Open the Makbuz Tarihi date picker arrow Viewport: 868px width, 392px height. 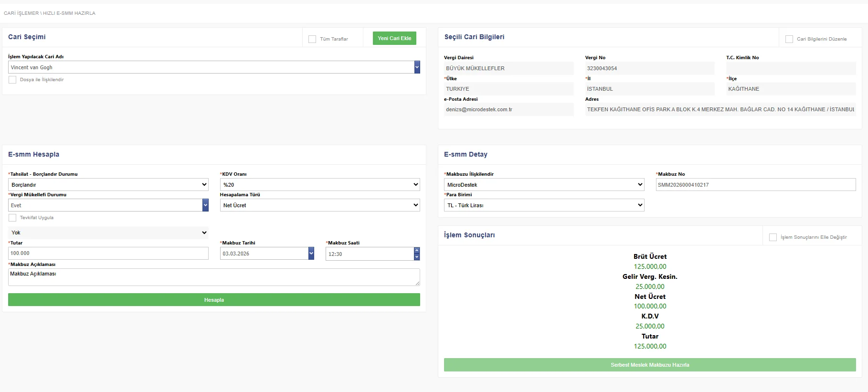311,254
